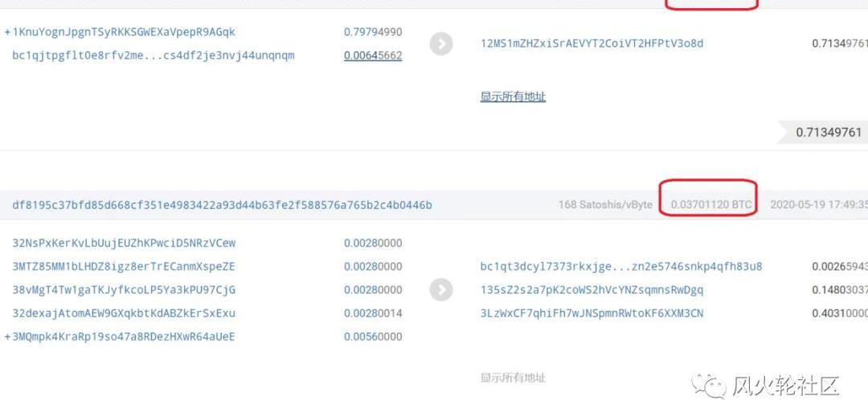Image resolution: width=868 pixels, height=400 pixels.
Task: Click underlined amount 0.00645662
Action: click(x=373, y=55)
